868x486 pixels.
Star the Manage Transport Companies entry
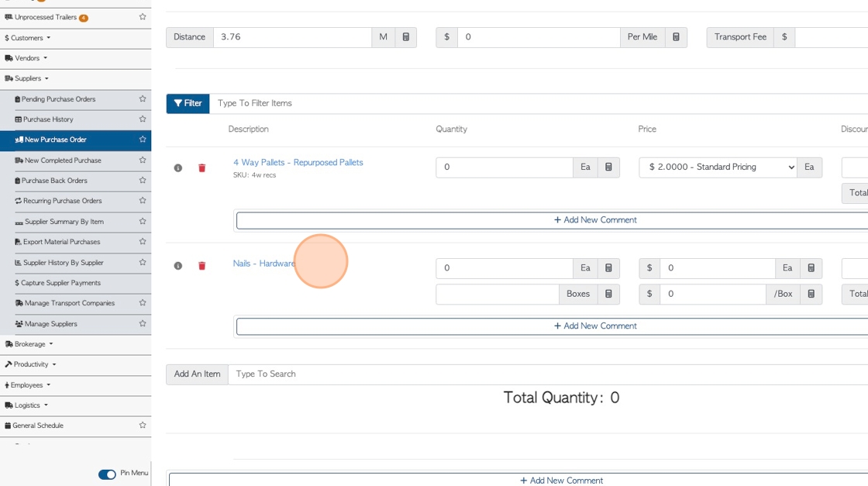click(x=143, y=303)
